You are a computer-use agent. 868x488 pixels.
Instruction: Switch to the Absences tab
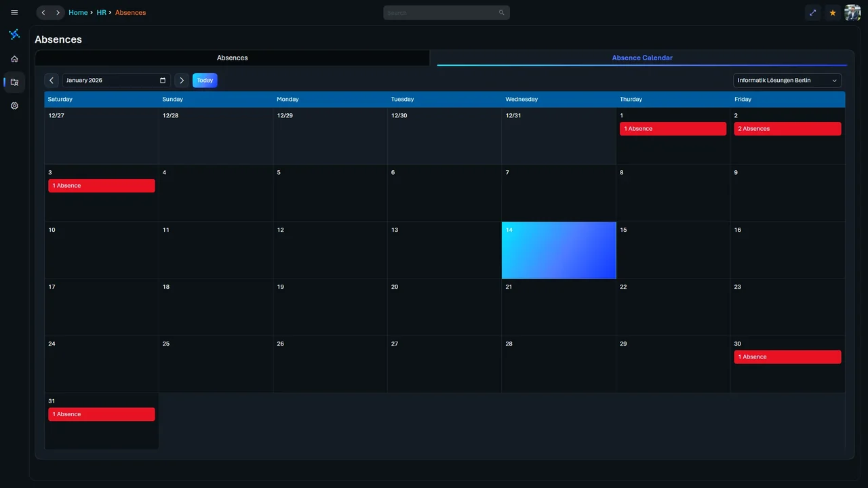point(233,58)
